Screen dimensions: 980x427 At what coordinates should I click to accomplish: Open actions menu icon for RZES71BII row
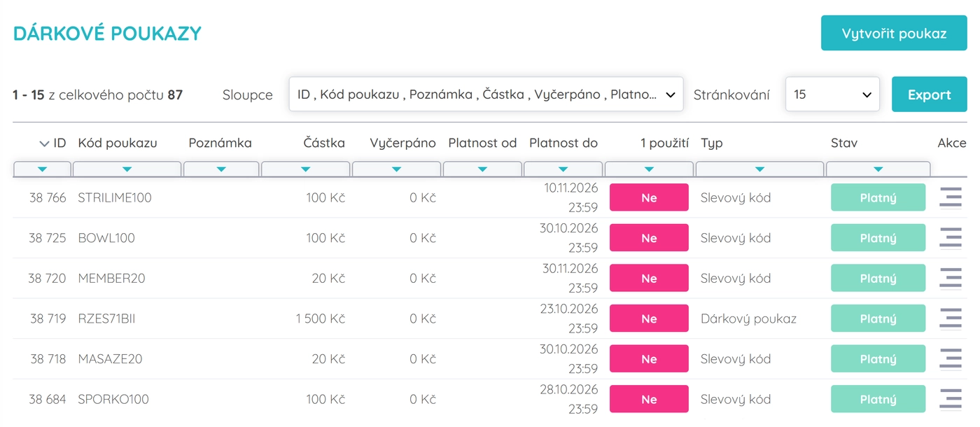pos(950,318)
